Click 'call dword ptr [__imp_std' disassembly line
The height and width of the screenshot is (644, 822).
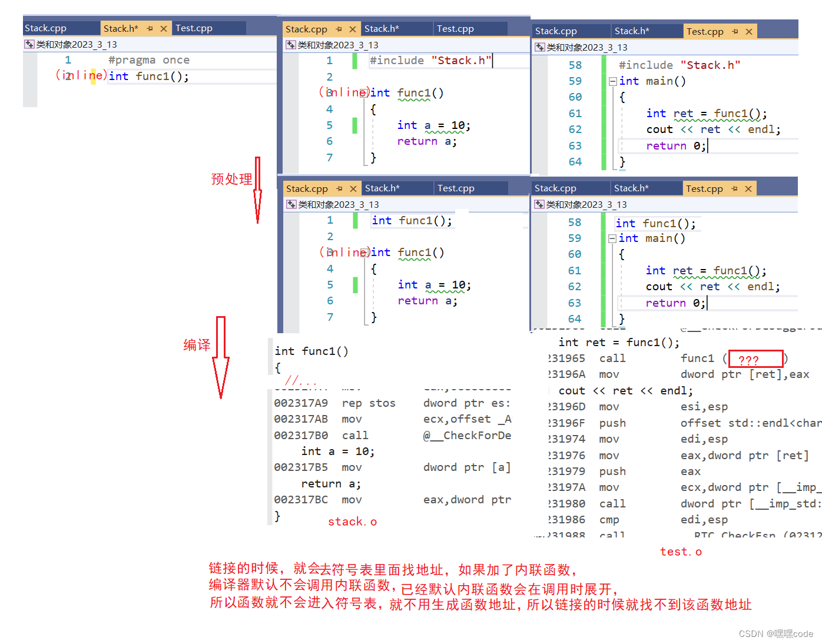click(685, 504)
